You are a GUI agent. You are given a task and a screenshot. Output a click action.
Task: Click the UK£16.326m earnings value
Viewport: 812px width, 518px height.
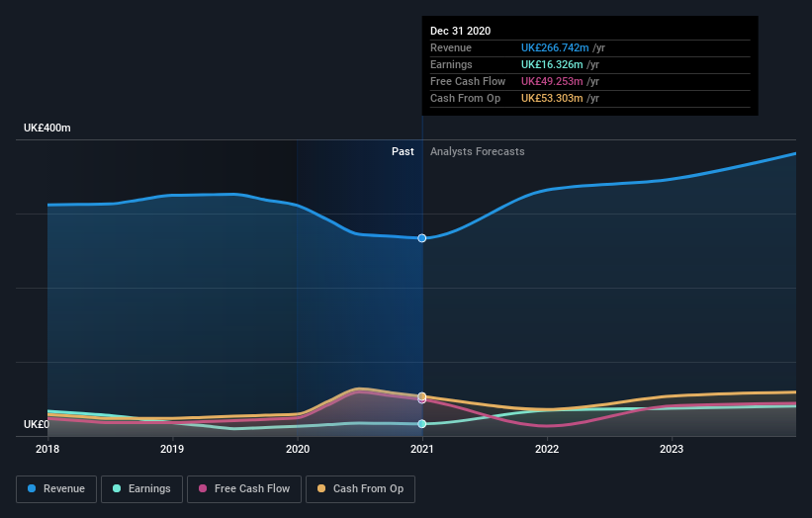point(552,64)
